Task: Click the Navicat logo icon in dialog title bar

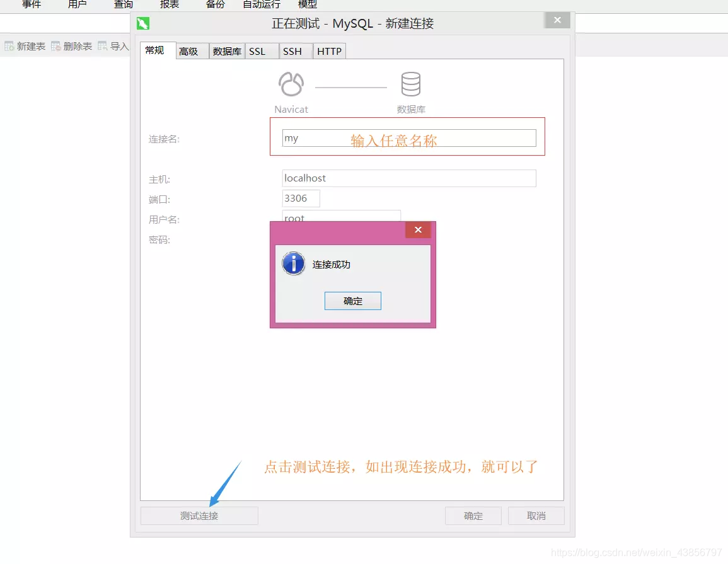Action: pos(143,23)
